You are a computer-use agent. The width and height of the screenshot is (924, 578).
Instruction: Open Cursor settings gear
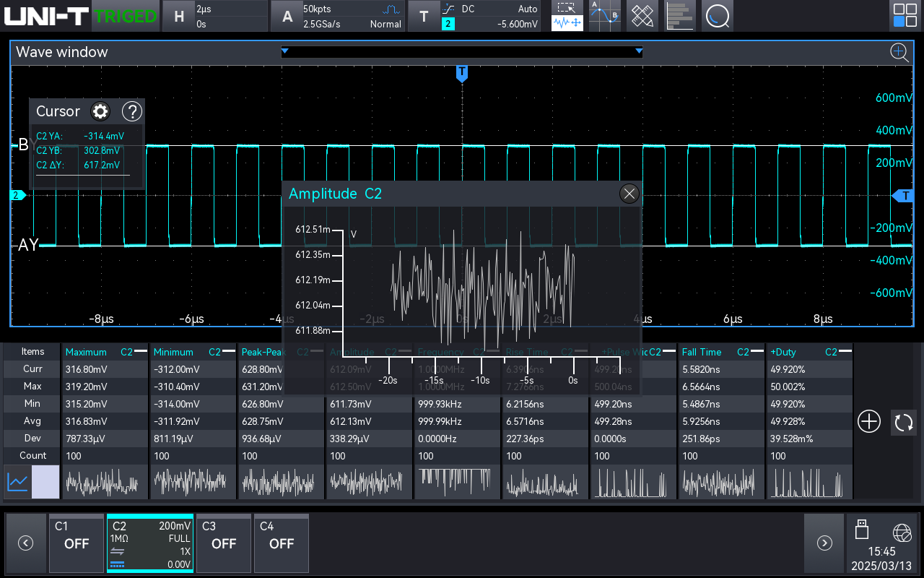pyautogui.click(x=100, y=111)
